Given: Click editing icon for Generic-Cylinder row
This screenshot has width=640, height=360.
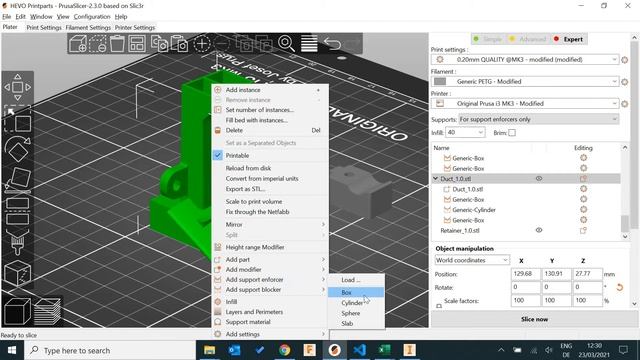Looking at the screenshot, I should tap(584, 209).
